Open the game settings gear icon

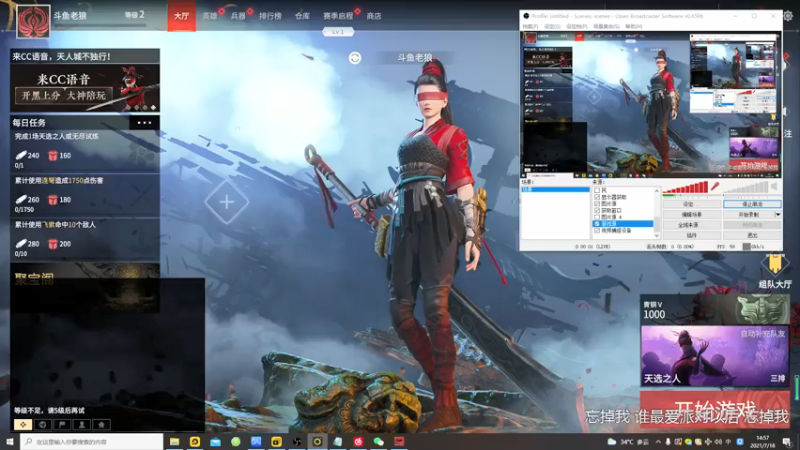pyautogui.click(x=789, y=16)
